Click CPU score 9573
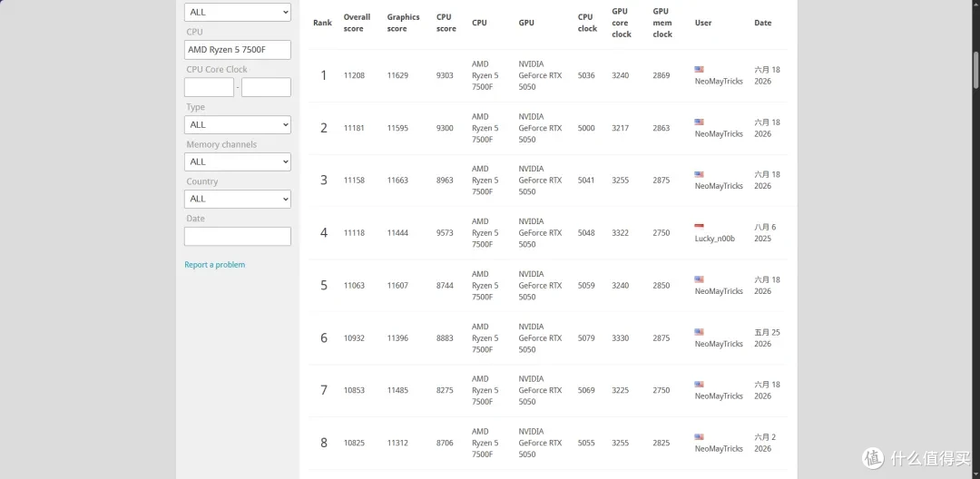980x479 pixels. tap(445, 233)
